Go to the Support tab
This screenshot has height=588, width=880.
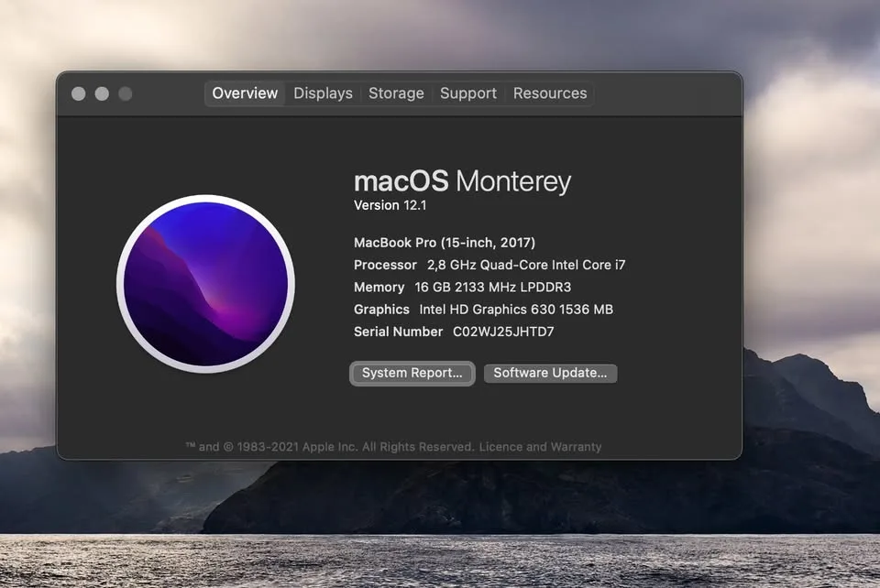coord(467,93)
